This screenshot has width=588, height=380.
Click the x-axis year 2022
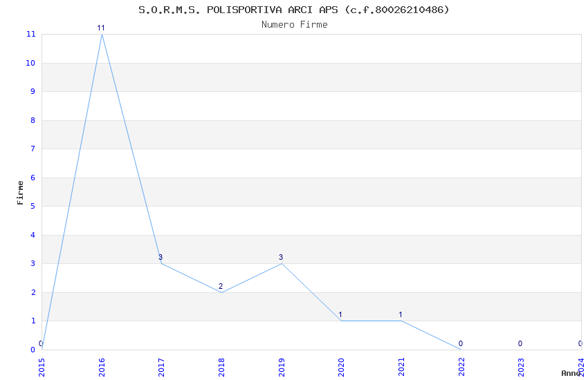461,368
